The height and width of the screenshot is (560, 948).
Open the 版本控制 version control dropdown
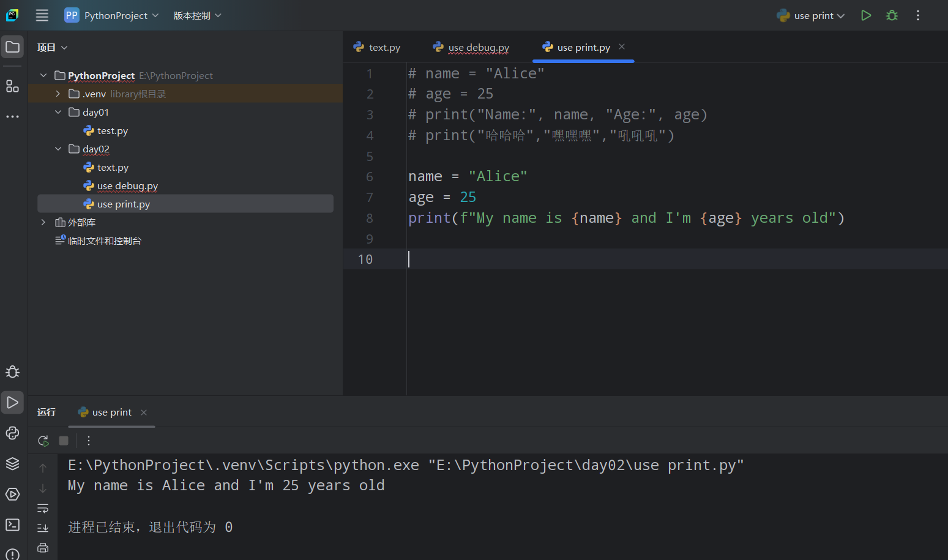[x=197, y=15]
